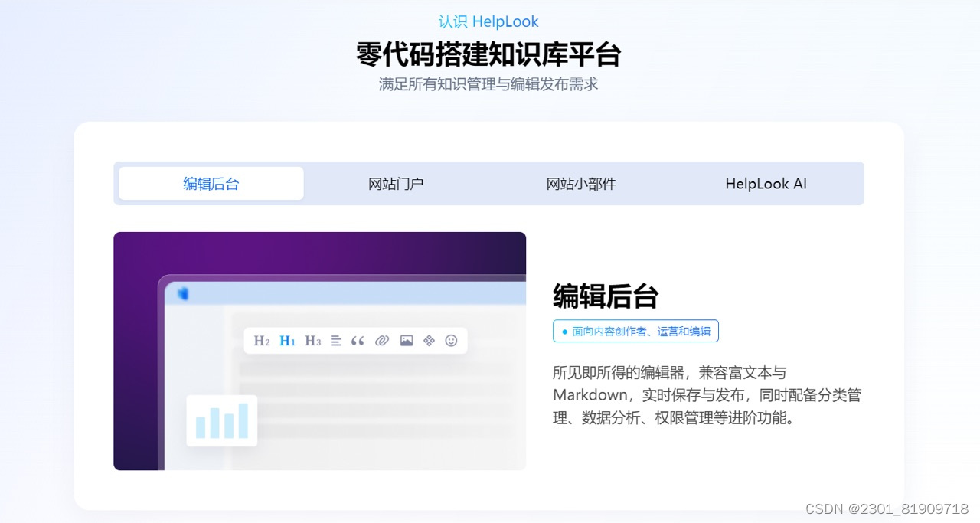Viewport: 980px width, 523px height.
Task: Click the 认识 HelpLook text
Action: (x=488, y=21)
